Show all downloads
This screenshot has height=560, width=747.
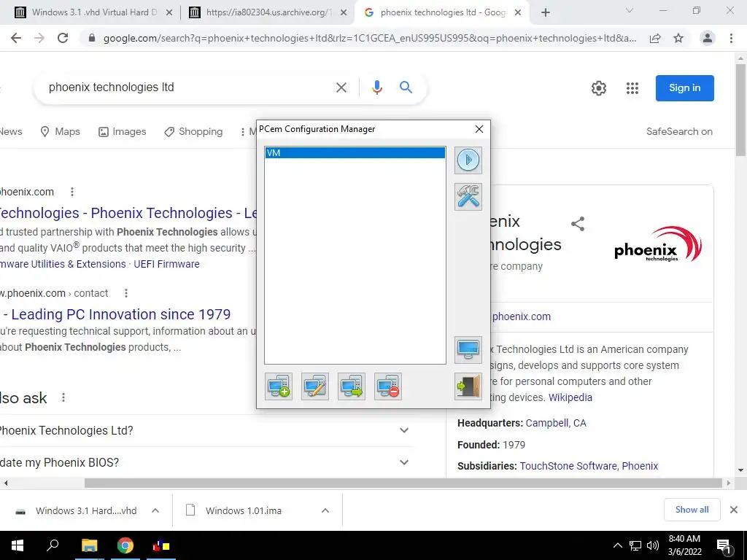[x=692, y=510]
